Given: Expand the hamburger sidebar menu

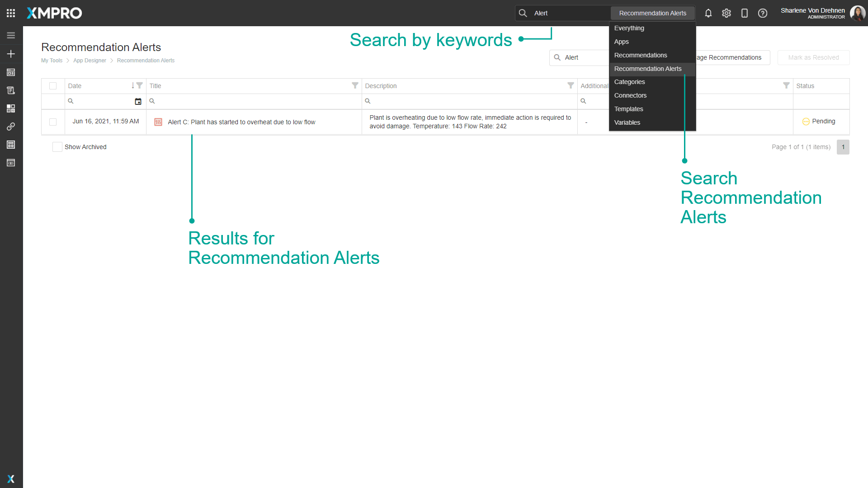Looking at the screenshot, I should (x=11, y=35).
